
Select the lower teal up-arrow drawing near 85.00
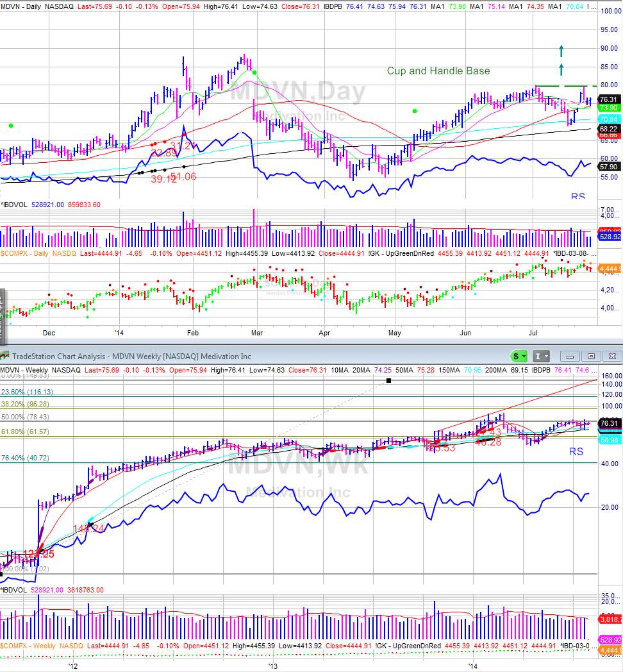561,69
